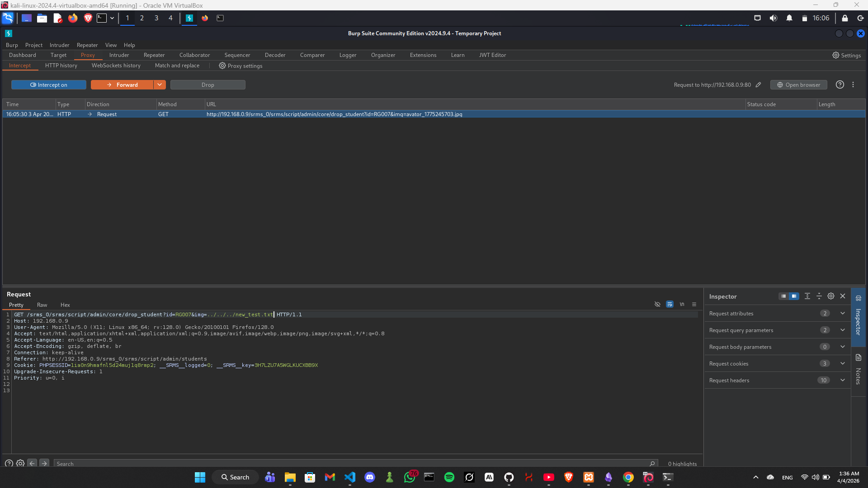Click the three-dot menu beside Open browser

[x=853, y=84]
